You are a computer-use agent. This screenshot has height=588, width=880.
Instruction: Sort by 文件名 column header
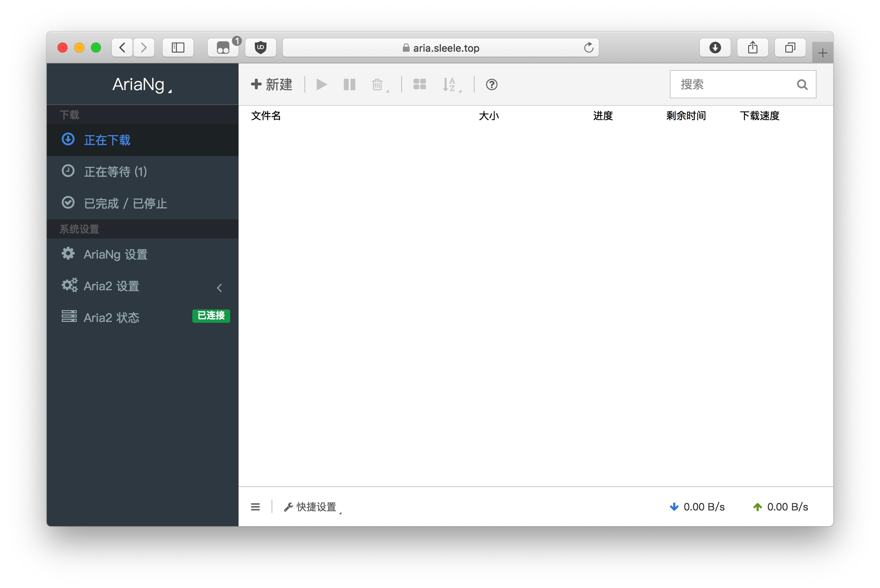coord(266,116)
